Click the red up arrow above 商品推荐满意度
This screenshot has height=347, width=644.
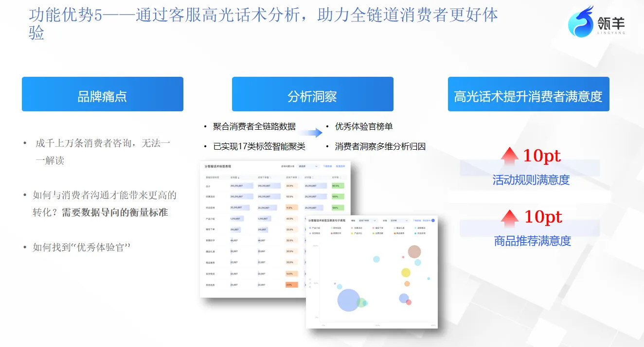tap(510, 219)
